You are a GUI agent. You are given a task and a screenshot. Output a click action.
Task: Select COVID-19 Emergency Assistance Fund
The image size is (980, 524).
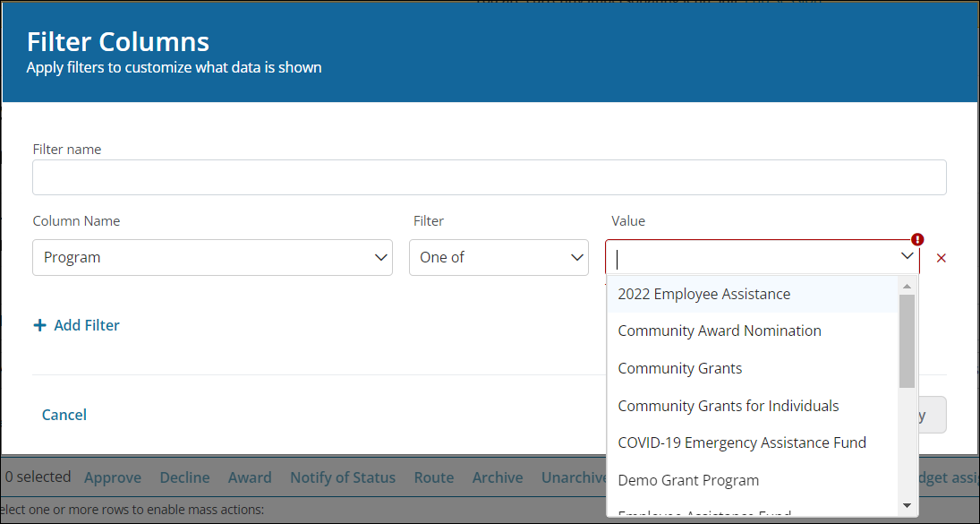click(753, 442)
